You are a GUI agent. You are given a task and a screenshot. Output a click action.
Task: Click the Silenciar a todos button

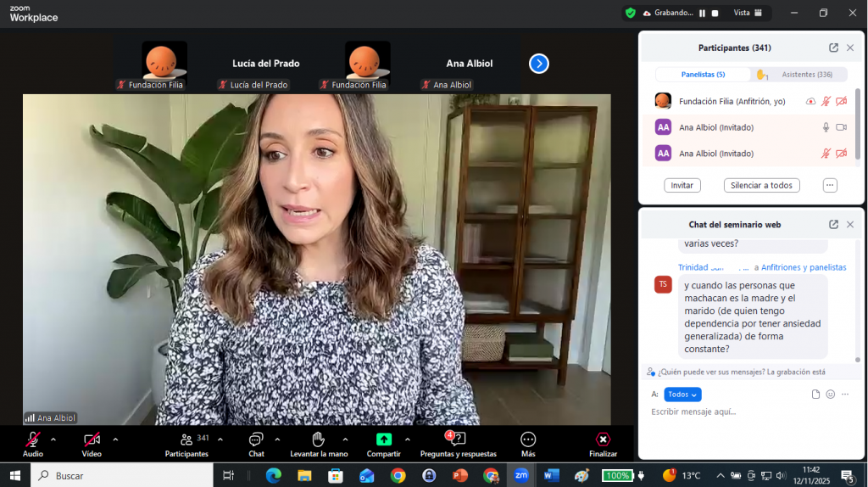761,185
